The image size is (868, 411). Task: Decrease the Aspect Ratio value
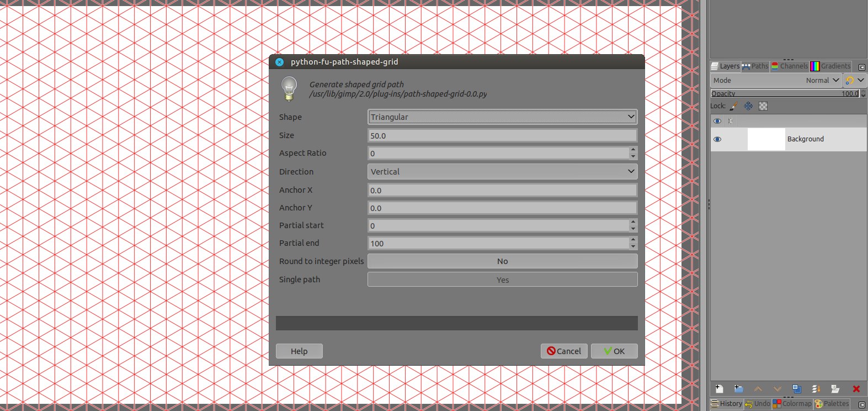(633, 156)
